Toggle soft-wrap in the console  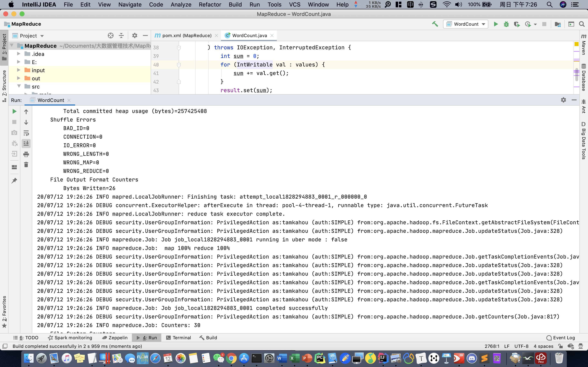coord(26,133)
